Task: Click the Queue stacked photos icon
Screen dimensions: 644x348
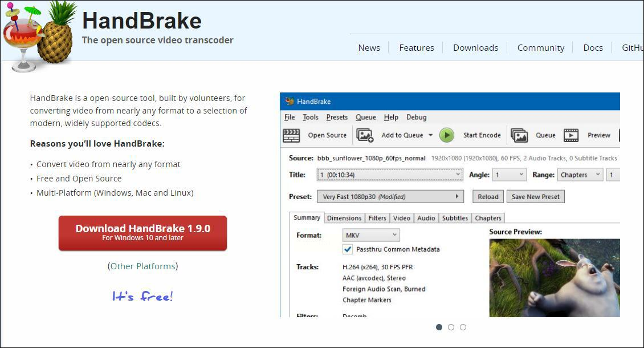Action: pos(519,135)
